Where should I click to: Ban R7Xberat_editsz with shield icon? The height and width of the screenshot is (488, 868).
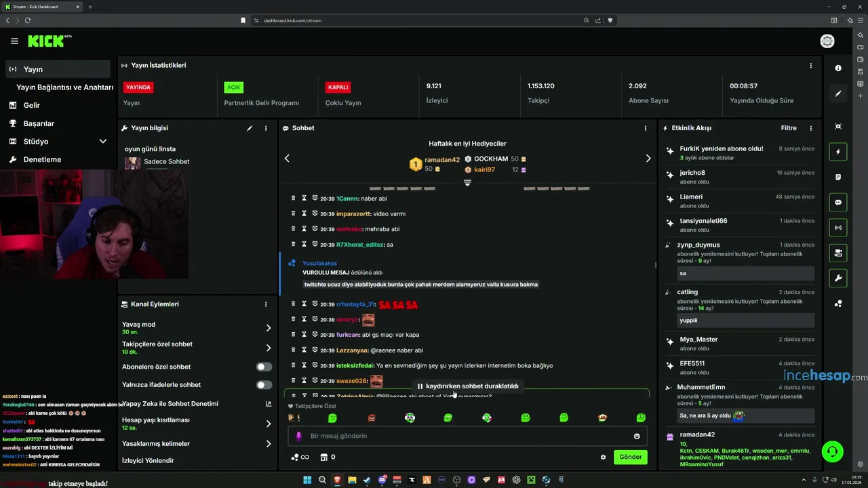pos(315,244)
